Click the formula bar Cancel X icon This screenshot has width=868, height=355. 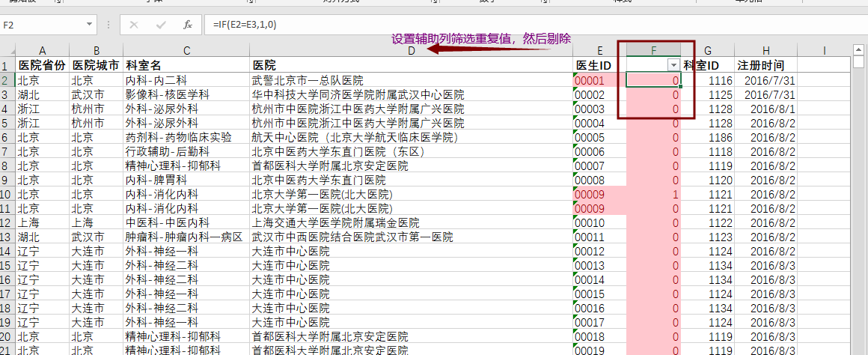[133, 25]
